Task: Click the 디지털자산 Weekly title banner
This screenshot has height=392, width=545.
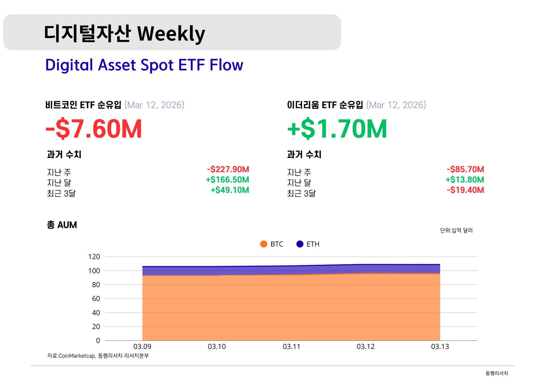Action: tap(124, 33)
